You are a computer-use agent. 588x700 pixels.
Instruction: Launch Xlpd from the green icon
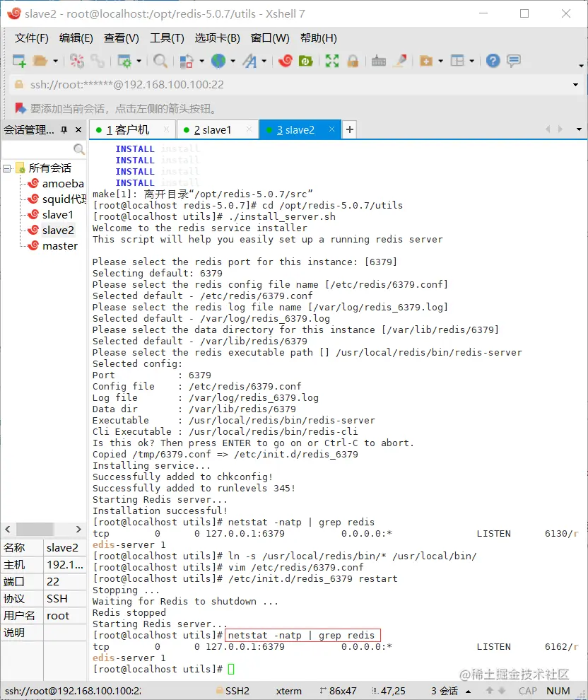(305, 61)
